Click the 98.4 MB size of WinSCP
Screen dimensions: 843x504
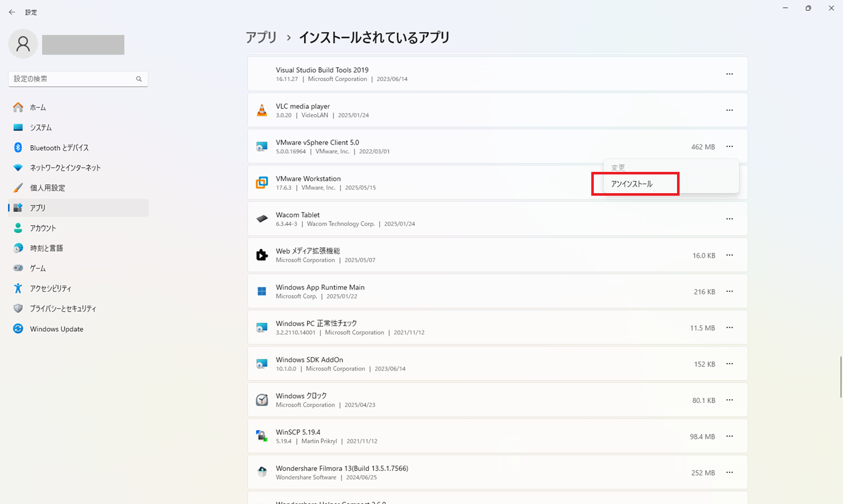click(702, 437)
